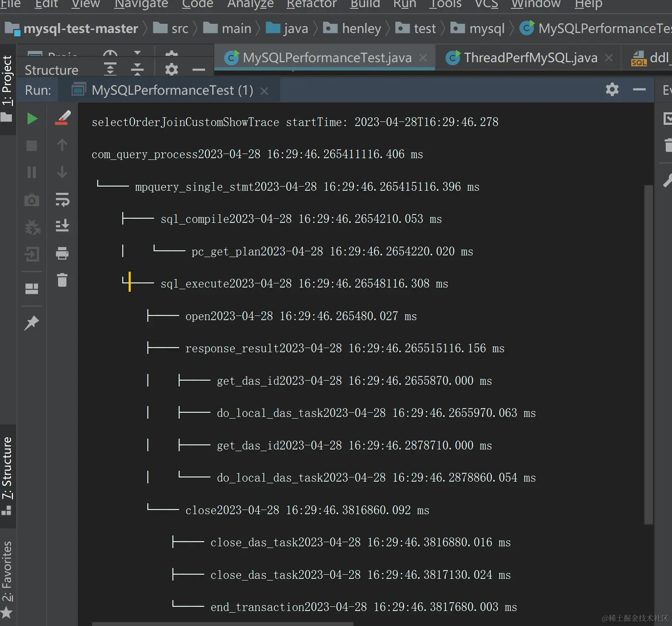Clear all console output with trash icon
672x626 pixels.
coord(62,280)
